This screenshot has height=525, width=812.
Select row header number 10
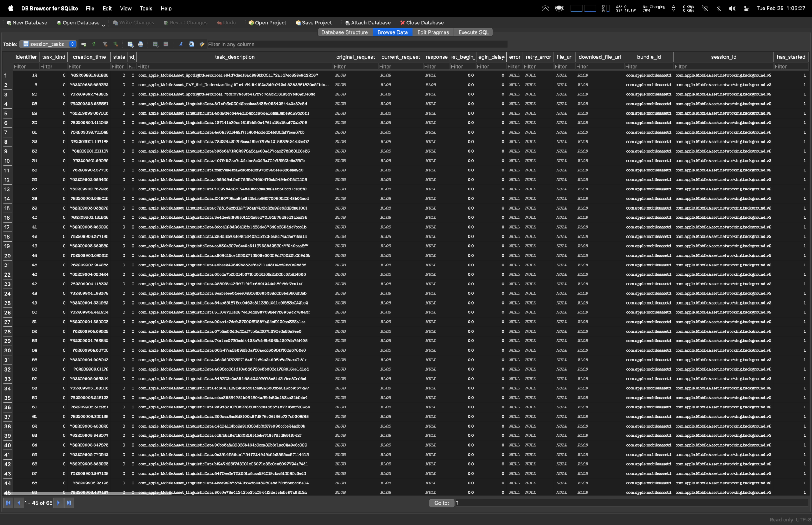pyautogui.click(x=7, y=161)
